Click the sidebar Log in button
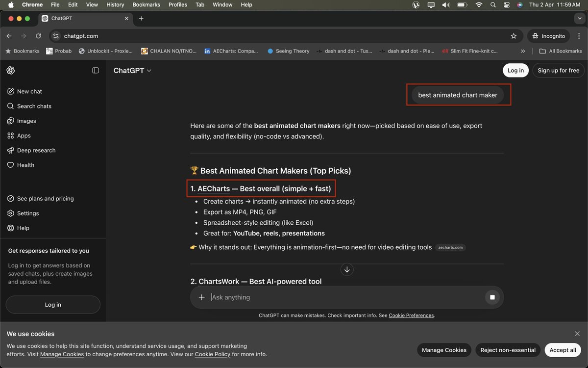This screenshot has height=368, width=588. tap(53, 305)
